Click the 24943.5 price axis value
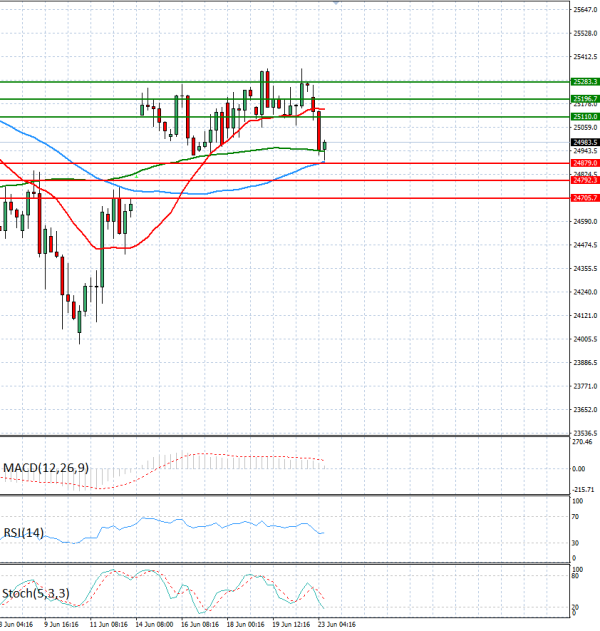The image size is (600, 631). pos(586,151)
